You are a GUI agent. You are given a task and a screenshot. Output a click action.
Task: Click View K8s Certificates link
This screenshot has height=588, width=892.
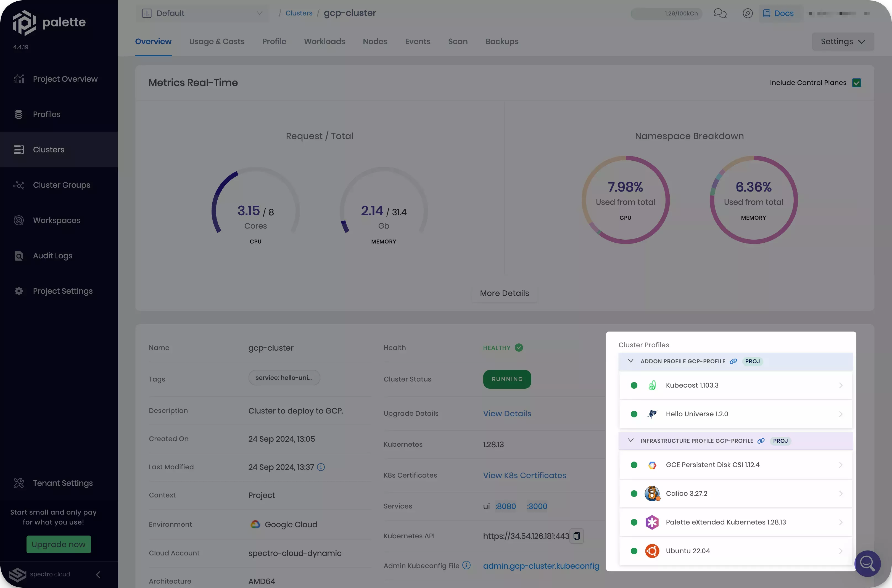[x=524, y=475]
